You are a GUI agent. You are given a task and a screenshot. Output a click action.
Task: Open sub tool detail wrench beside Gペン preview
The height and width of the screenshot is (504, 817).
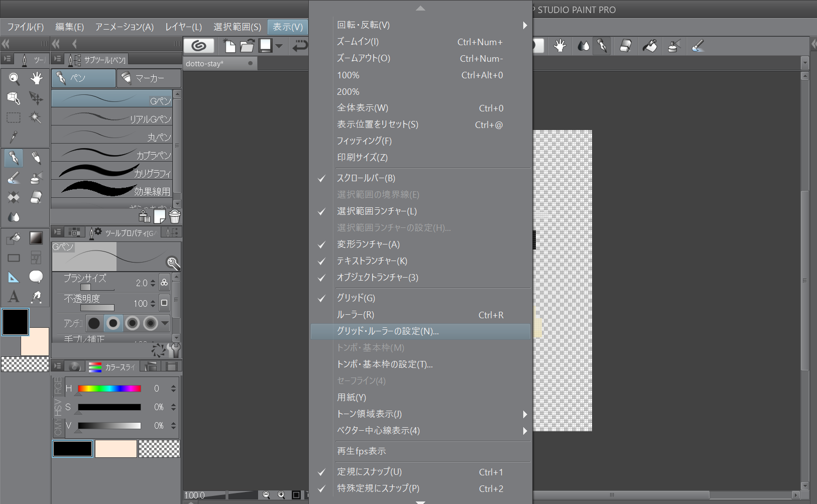[173, 263]
